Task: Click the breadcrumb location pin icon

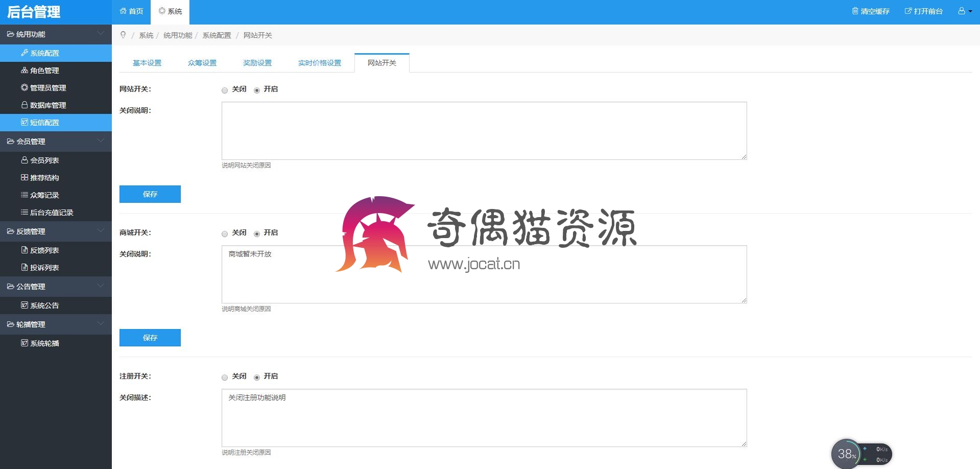Action: 123,35
